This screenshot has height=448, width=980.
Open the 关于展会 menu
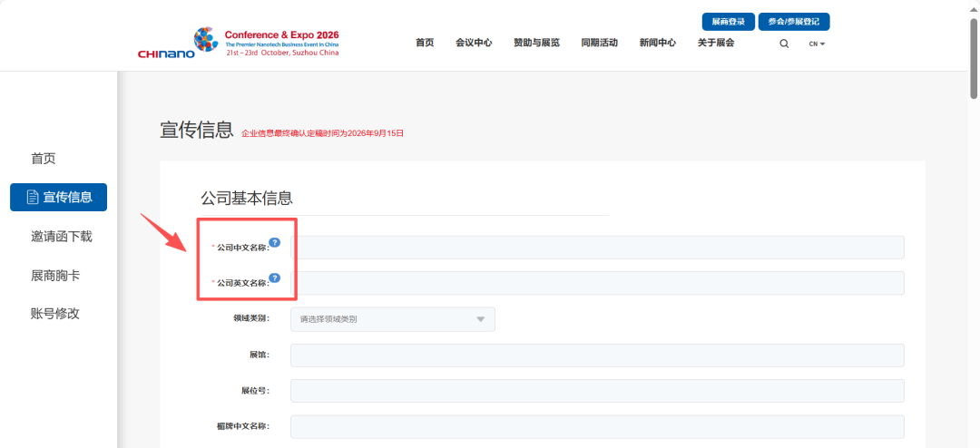tap(716, 43)
